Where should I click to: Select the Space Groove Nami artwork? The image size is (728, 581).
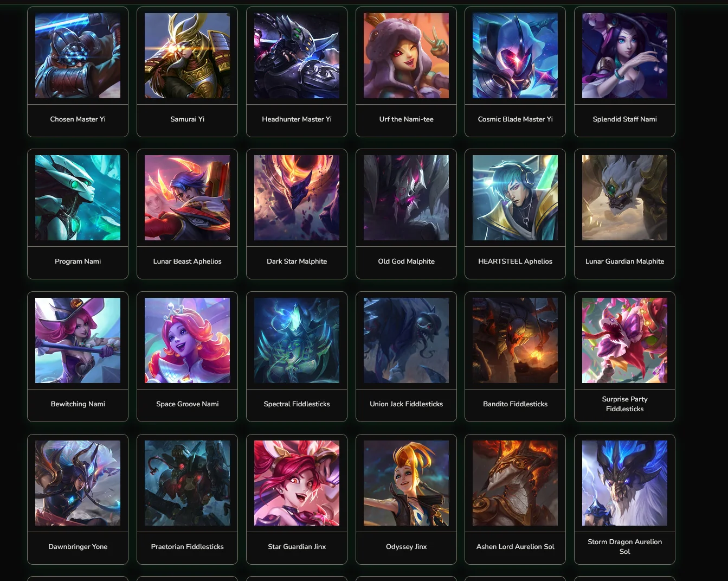pos(187,340)
